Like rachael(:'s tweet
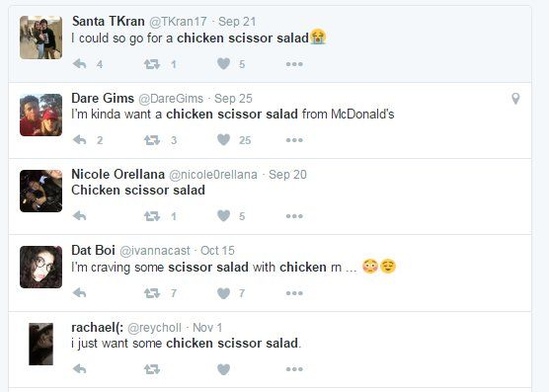The height and width of the screenshot is (392, 549). (223, 368)
